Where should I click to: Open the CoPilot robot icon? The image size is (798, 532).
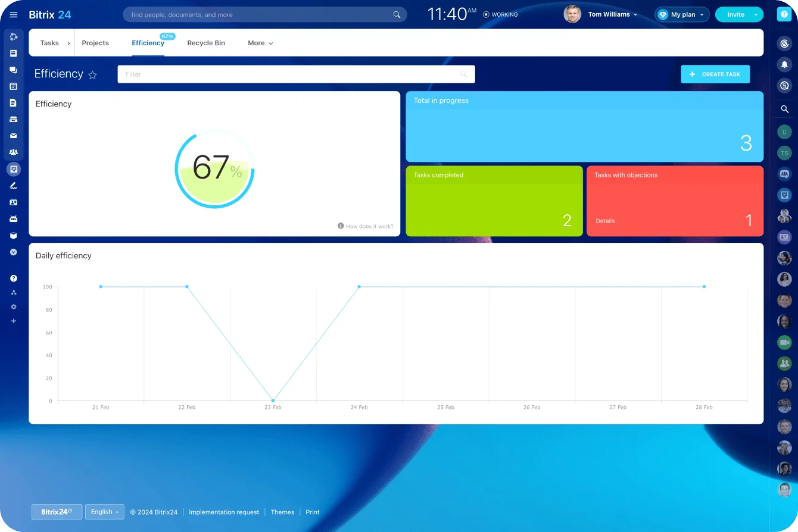pos(13,218)
